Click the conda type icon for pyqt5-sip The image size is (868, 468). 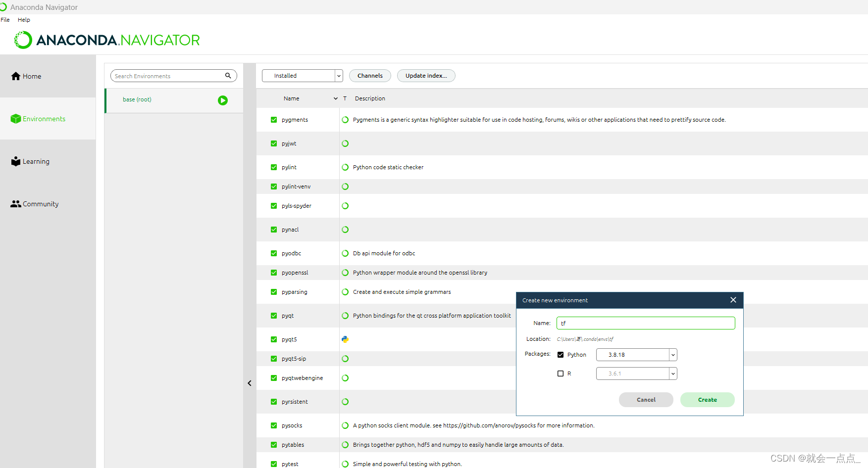point(345,359)
